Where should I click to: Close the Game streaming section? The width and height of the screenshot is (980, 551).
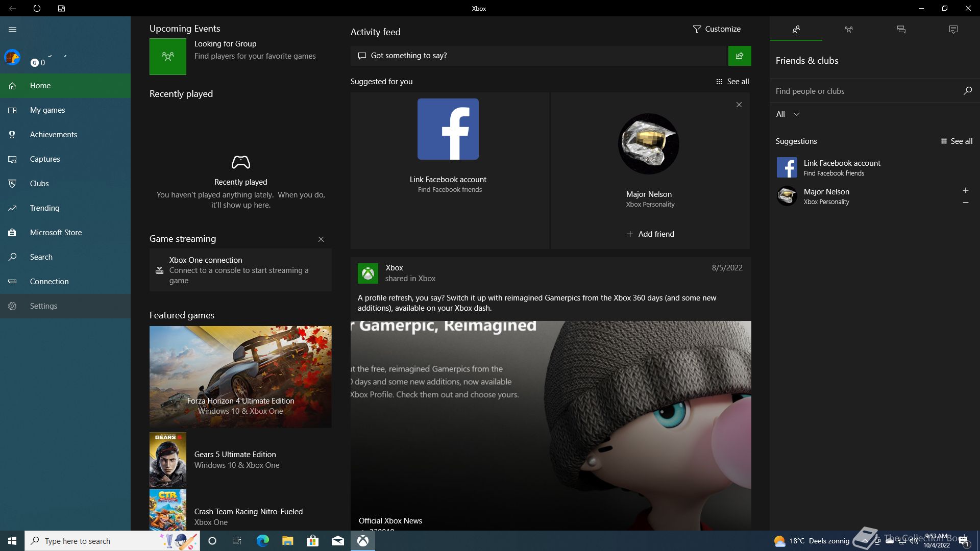point(321,239)
